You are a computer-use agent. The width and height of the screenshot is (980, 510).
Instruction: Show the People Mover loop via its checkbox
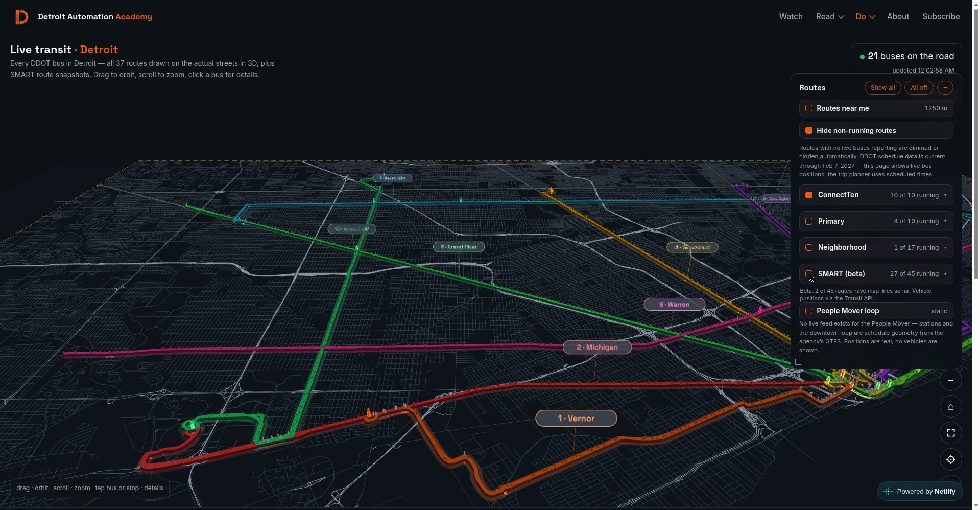[x=809, y=311]
